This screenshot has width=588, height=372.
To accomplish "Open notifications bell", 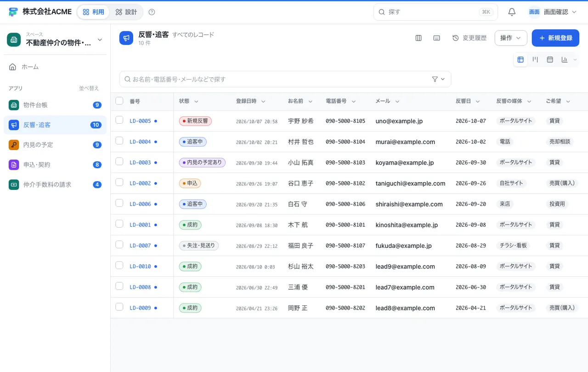I will 512,12.
